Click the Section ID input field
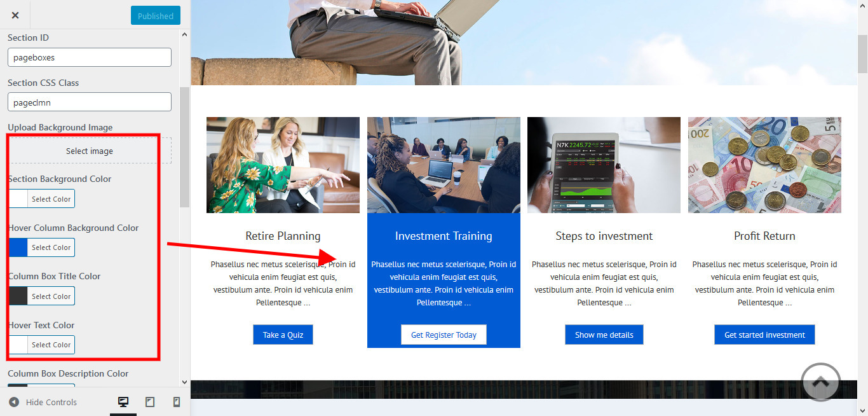The image size is (868, 416). click(90, 57)
